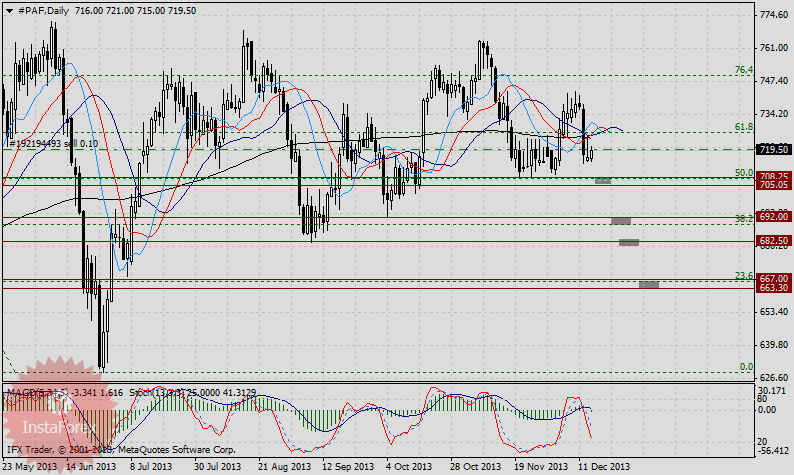Click the 0.0 Fibonacci level label
The image size is (794, 475).
point(745,367)
